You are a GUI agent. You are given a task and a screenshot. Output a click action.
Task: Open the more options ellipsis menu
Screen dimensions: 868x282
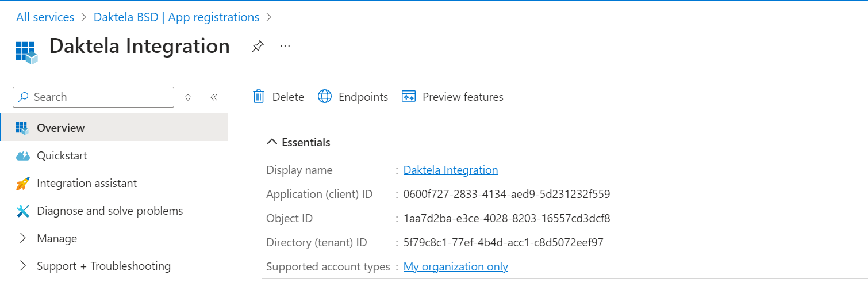tap(285, 46)
